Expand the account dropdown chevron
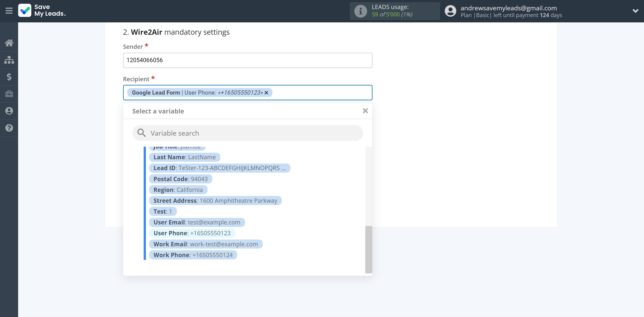The image size is (644, 317). (x=635, y=11)
